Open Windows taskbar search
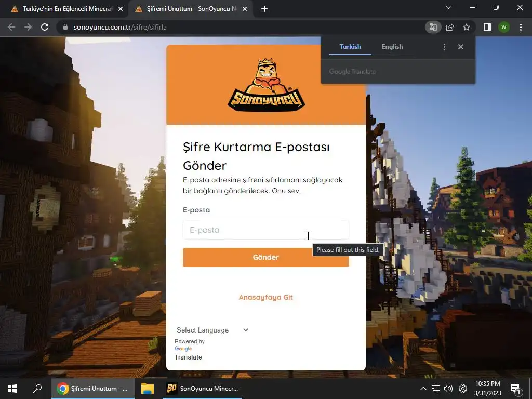 click(x=37, y=389)
